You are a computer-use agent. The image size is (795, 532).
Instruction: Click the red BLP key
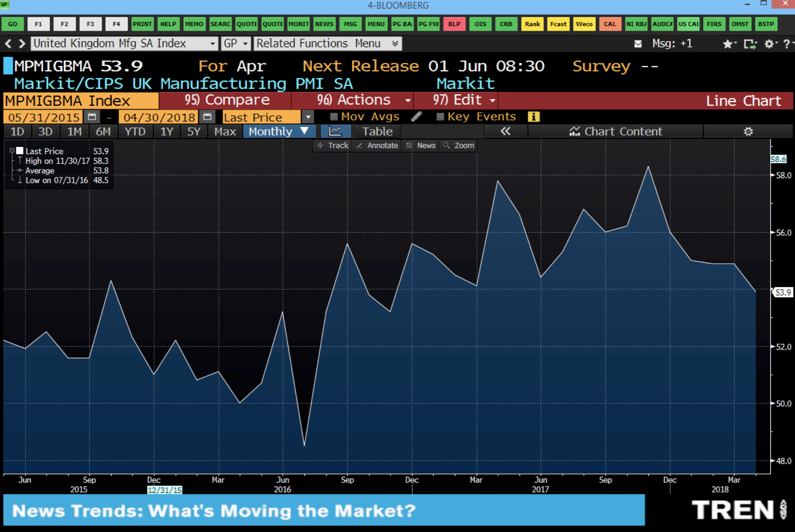point(454,24)
